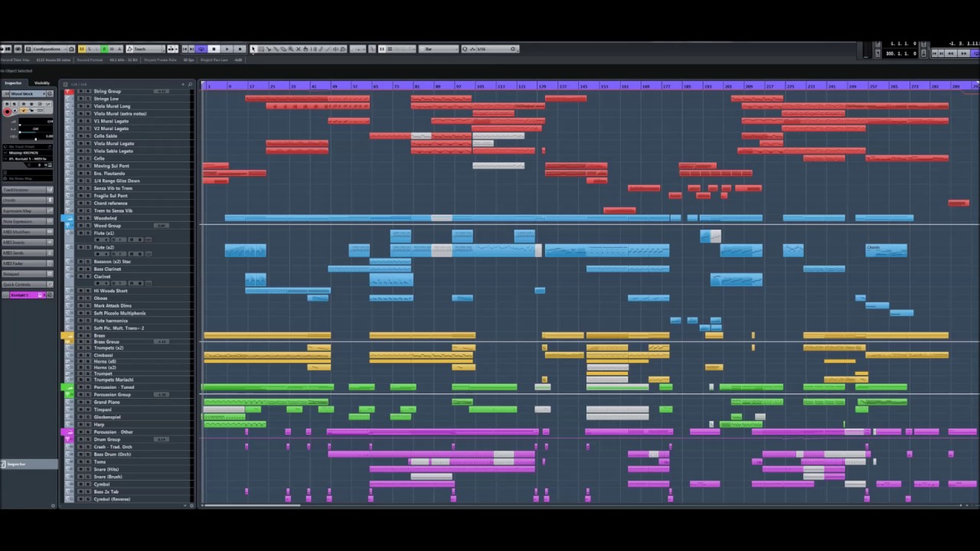Viewport: 980px width, 551px height.
Task: Adjust the Inspector track volume slider
Action: [36, 122]
